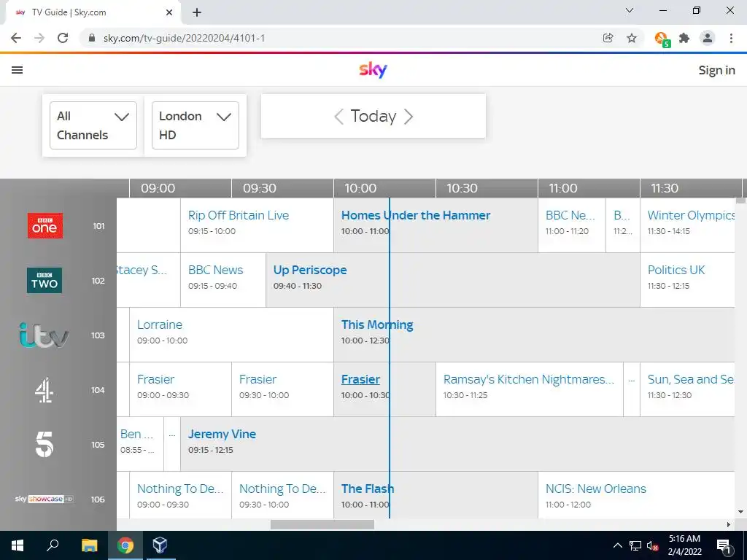Open Rip Off Britain Live listing
This screenshot has height=560, width=747.
pos(257,225)
